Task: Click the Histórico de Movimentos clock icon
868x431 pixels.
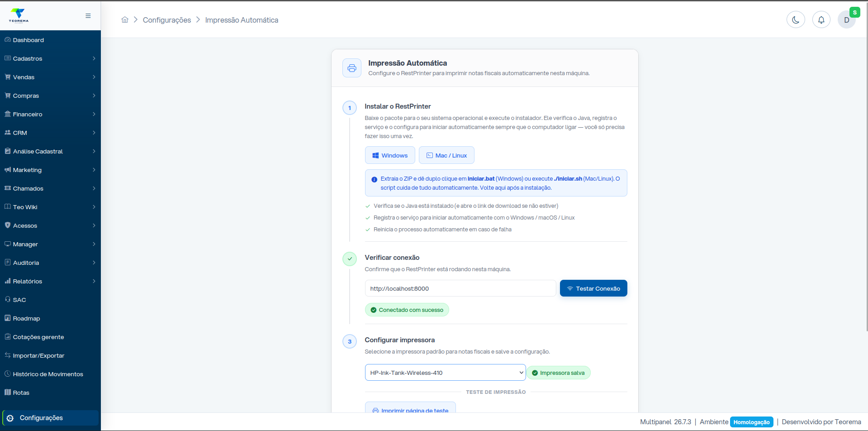Action: click(x=8, y=374)
